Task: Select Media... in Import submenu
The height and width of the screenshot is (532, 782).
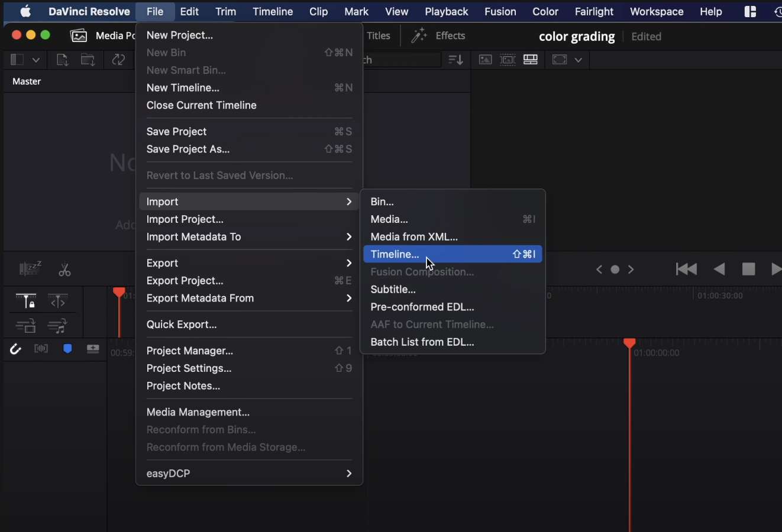Action: tap(453, 219)
